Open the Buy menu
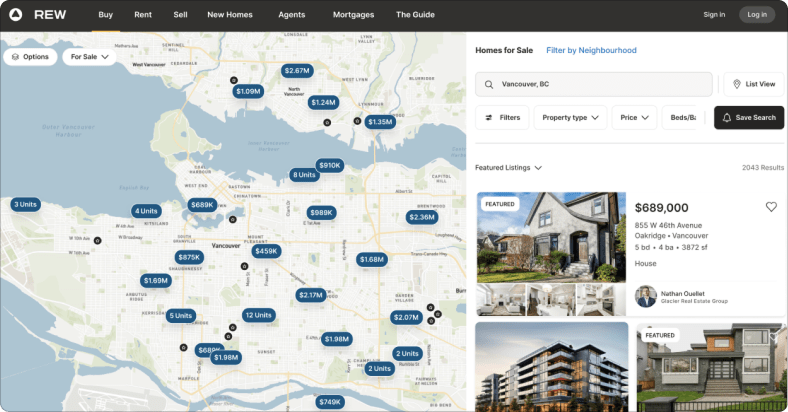788x412 pixels. coord(106,15)
